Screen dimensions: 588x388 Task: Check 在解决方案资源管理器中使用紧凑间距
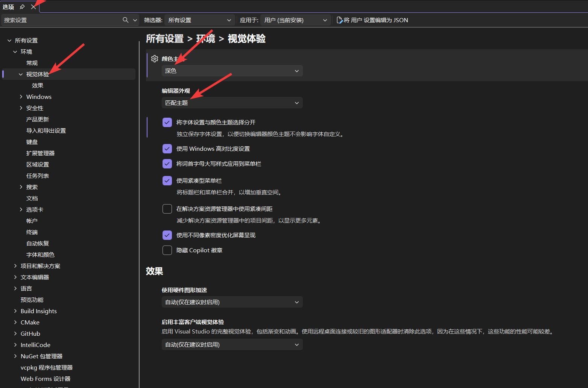167,209
